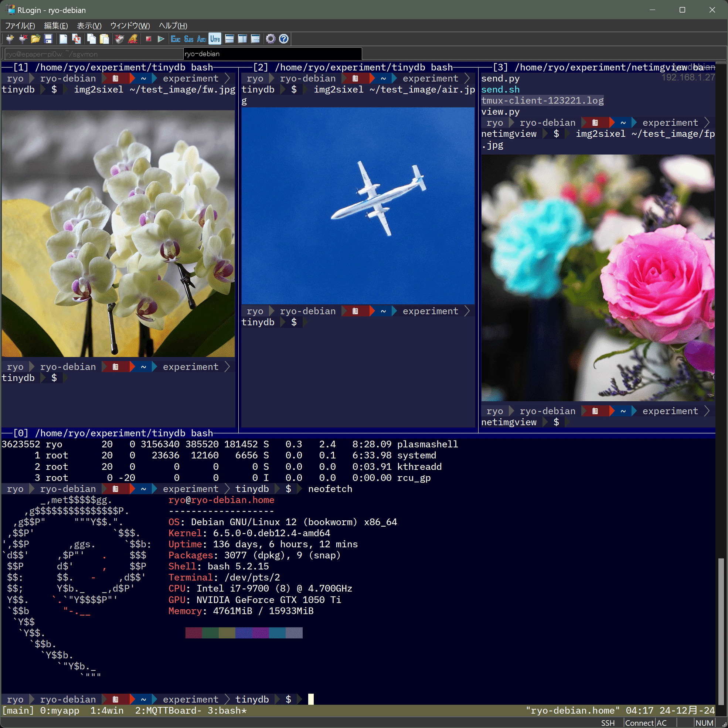728x728 pixels.
Task: Expand the ryo-debian session title dropdown field
Action: [272, 54]
